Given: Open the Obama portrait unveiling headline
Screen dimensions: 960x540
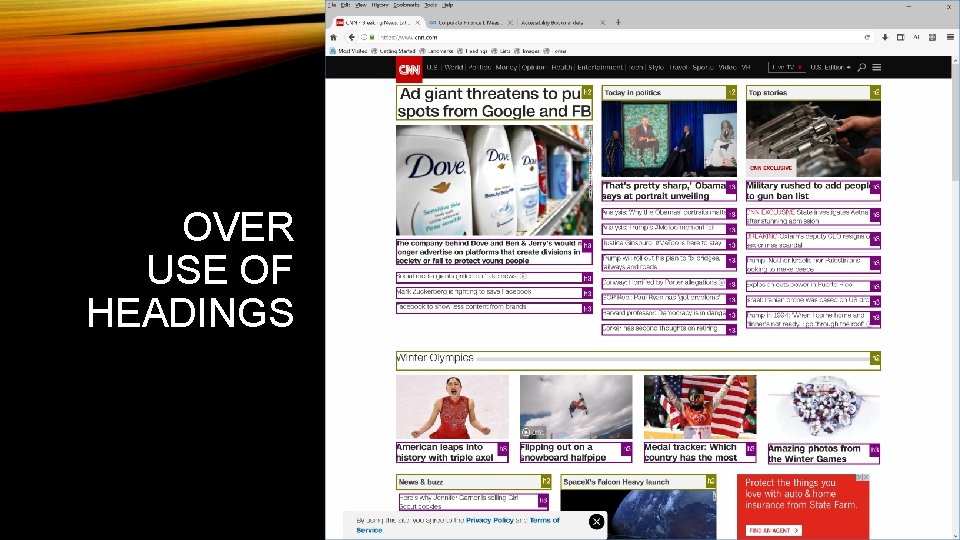Looking at the screenshot, I should pyautogui.click(x=669, y=190).
